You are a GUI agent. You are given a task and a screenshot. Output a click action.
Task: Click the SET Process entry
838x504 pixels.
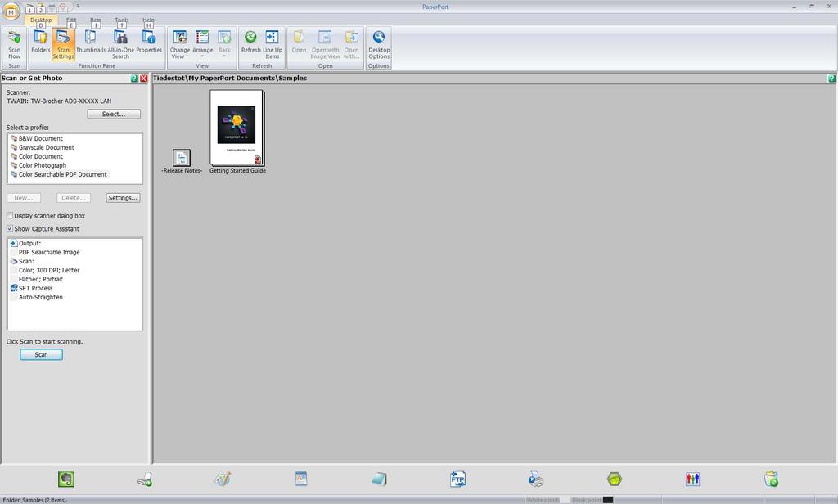coord(35,288)
